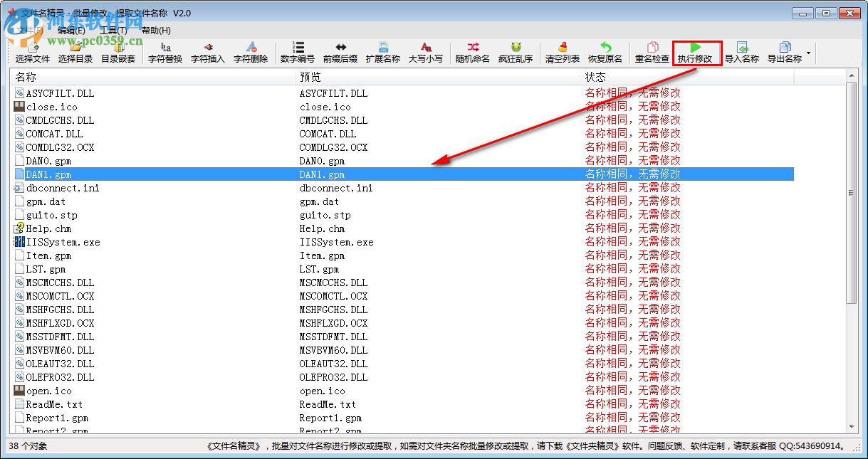Click the MSSTDFMT.DLL preview cell
Screen dimensions: 868x459
coord(333,337)
